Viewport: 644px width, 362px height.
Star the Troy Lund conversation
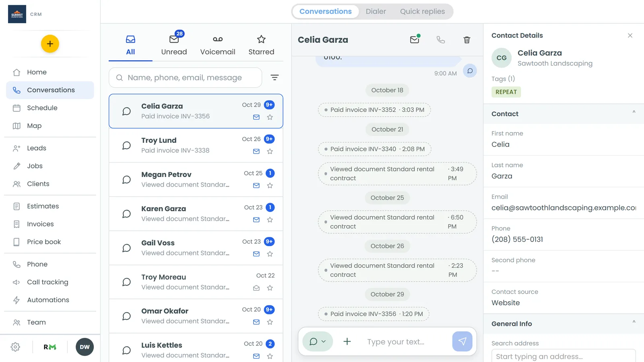click(x=270, y=151)
